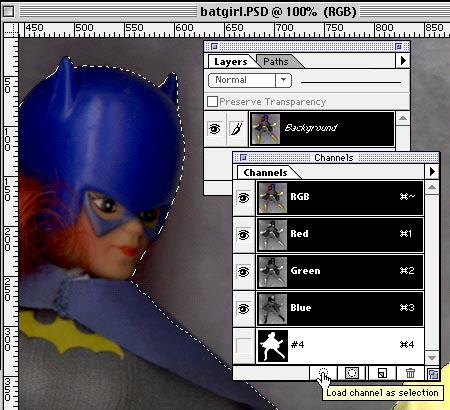The height and width of the screenshot is (410, 450).
Task: Click Load channel as selection icon
Action: (323, 373)
